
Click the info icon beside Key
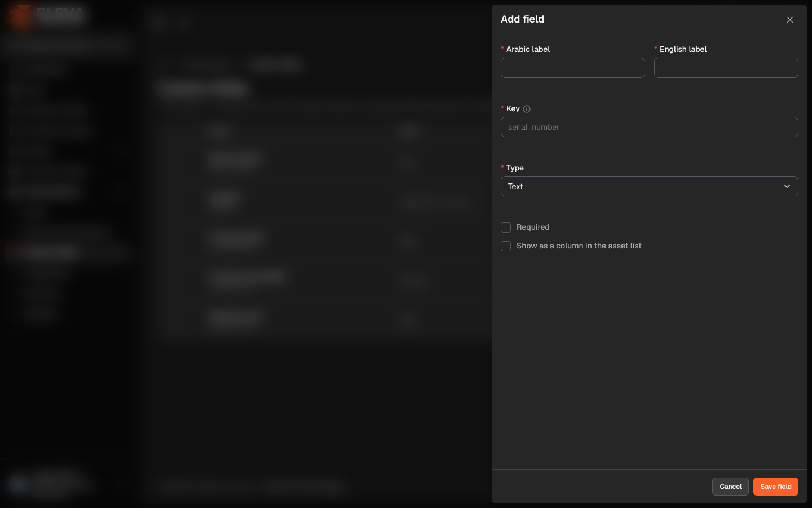(527, 109)
